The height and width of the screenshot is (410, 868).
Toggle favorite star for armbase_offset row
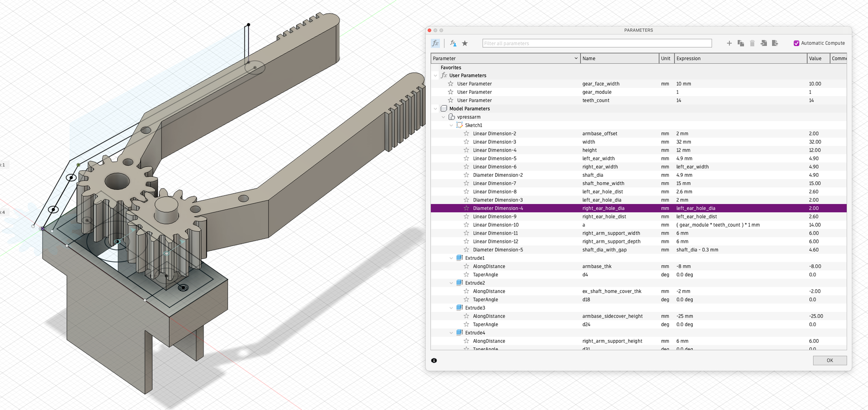(466, 134)
